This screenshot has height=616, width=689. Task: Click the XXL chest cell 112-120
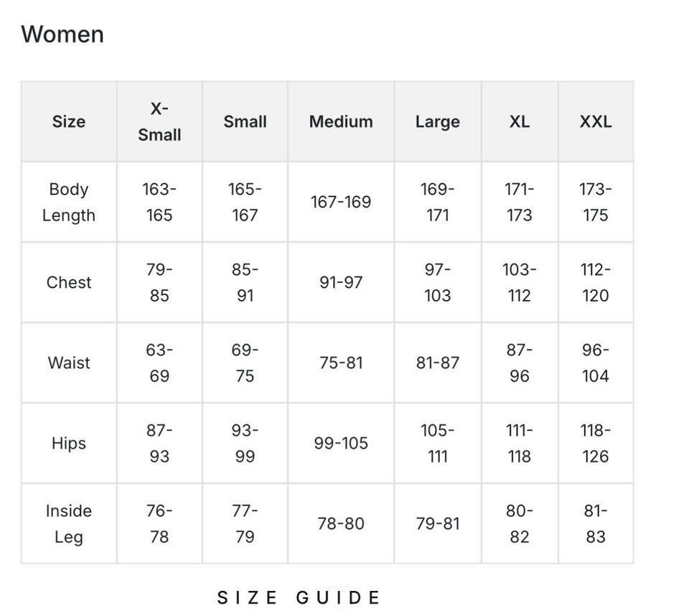[x=596, y=282]
